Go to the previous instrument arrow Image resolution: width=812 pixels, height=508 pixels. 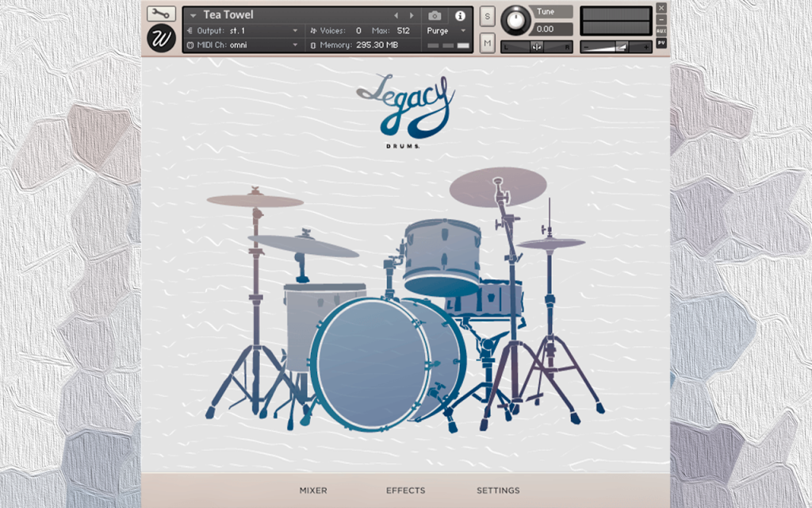396,16
